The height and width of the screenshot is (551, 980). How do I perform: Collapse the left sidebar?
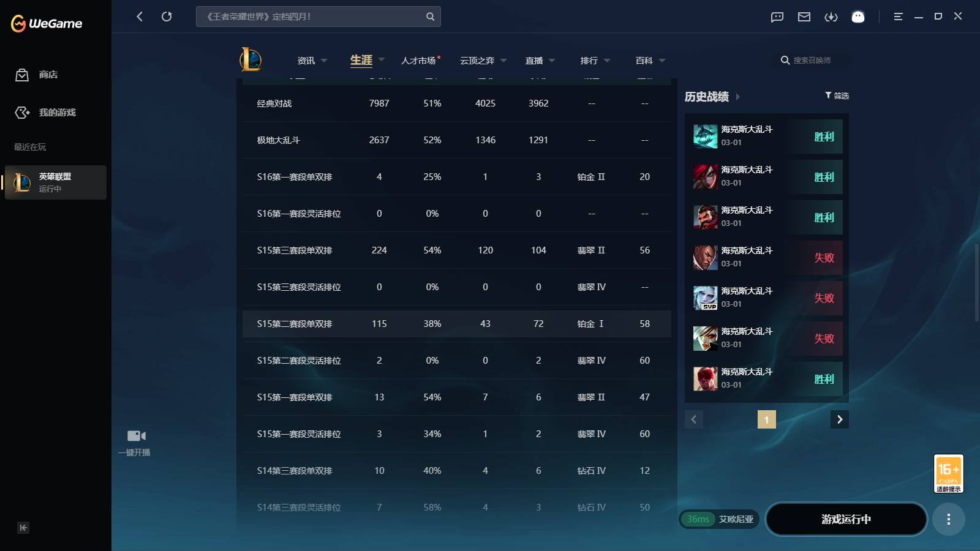(23, 528)
